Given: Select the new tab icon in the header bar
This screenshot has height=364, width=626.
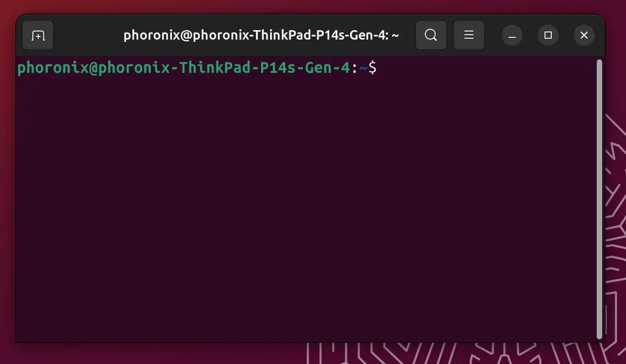Looking at the screenshot, I should [x=38, y=35].
